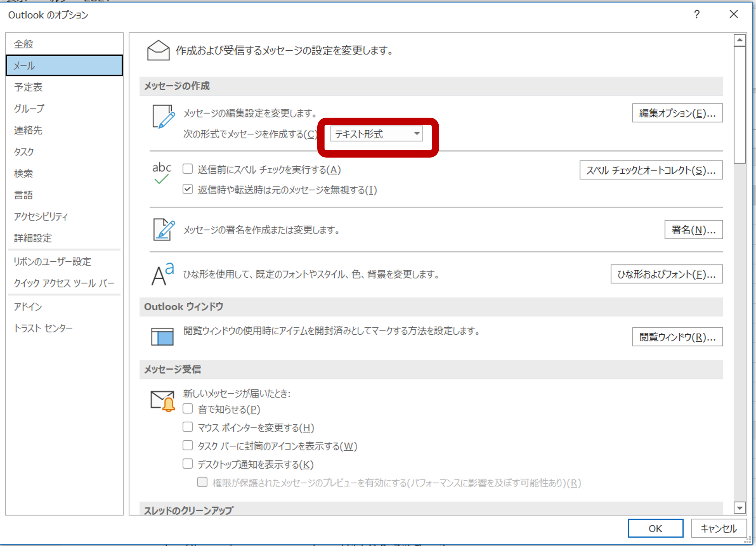756x546 pixels.
Task: Click the abc spell check icon
Action: [162, 172]
